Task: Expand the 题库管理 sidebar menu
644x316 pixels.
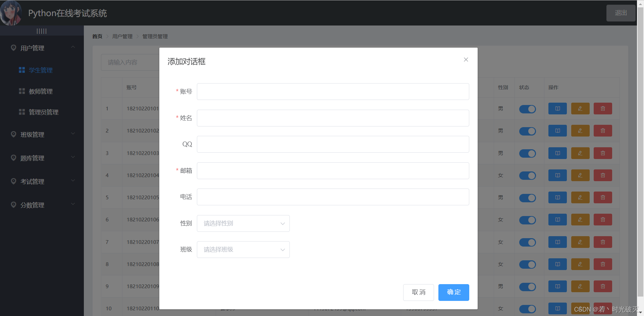Action: click(x=42, y=158)
